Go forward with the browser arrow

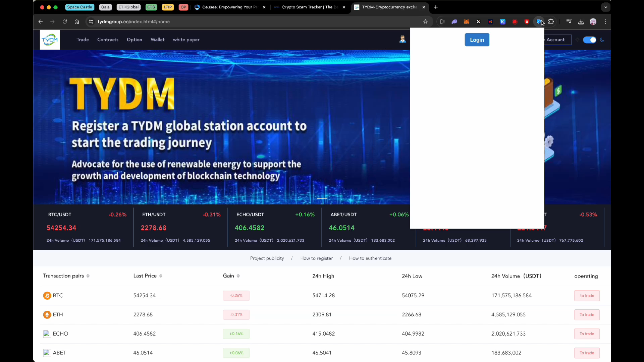pos(52,22)
